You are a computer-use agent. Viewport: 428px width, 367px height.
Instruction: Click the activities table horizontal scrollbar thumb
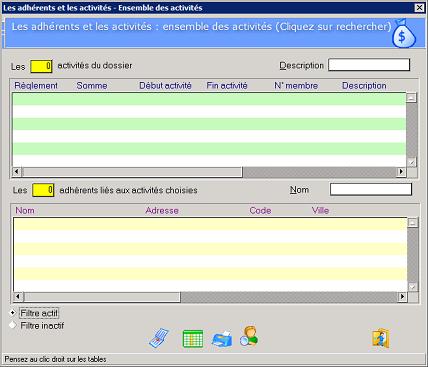point(132,172)
